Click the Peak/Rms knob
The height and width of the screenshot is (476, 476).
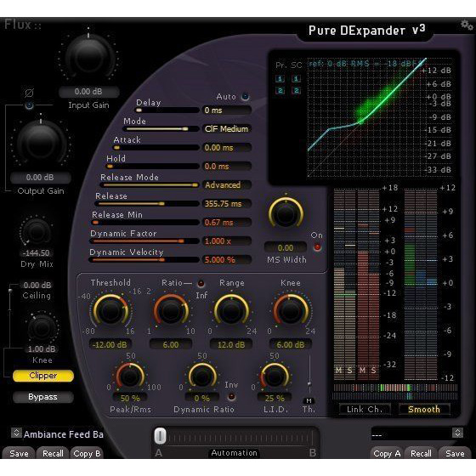130,377
